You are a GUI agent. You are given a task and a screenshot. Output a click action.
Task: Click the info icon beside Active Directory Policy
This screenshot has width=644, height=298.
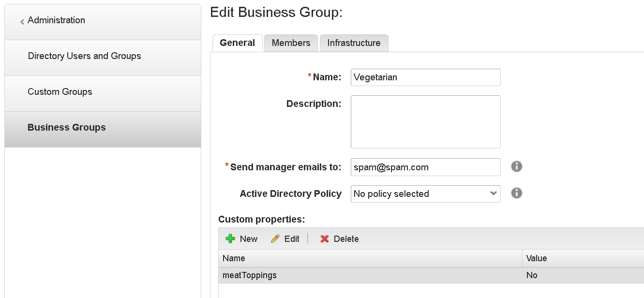pyautogui.click(x=516, y=193)
